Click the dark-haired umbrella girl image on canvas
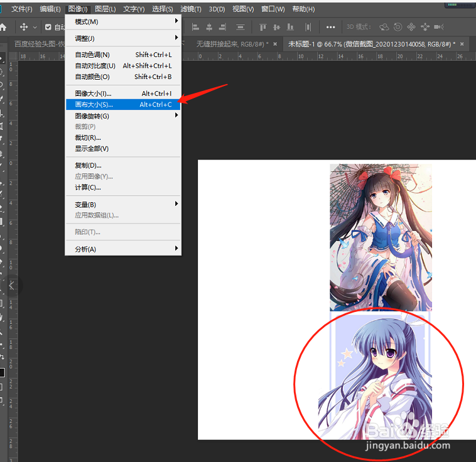This screenshot has width=476, height=462. click(x=381, y=237)
